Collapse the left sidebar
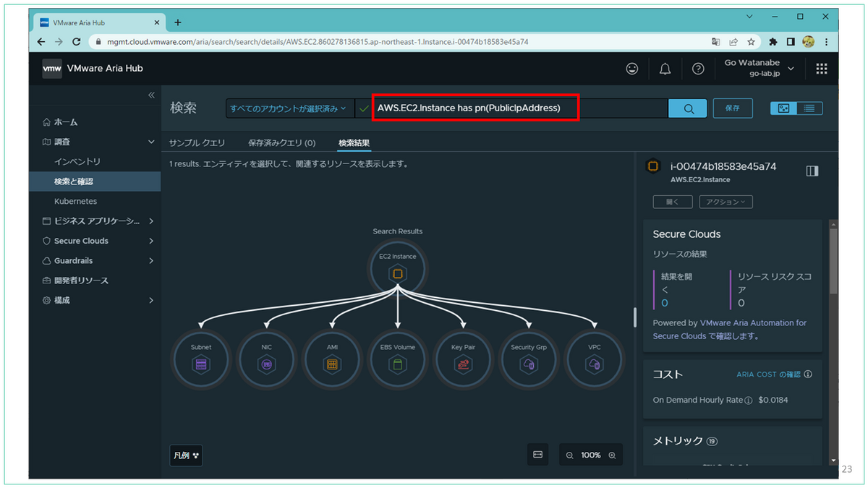 pos(151,95)
